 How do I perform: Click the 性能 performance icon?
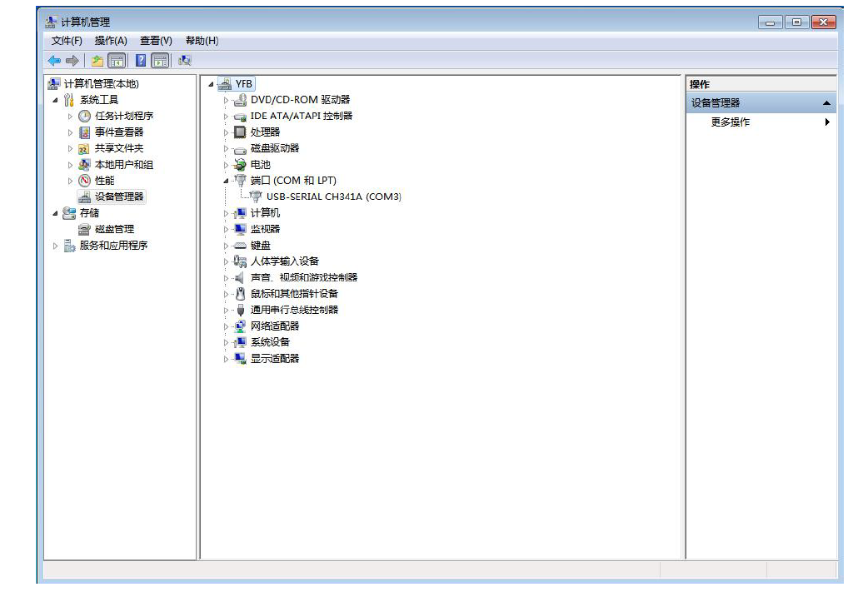tap(84, 181)
